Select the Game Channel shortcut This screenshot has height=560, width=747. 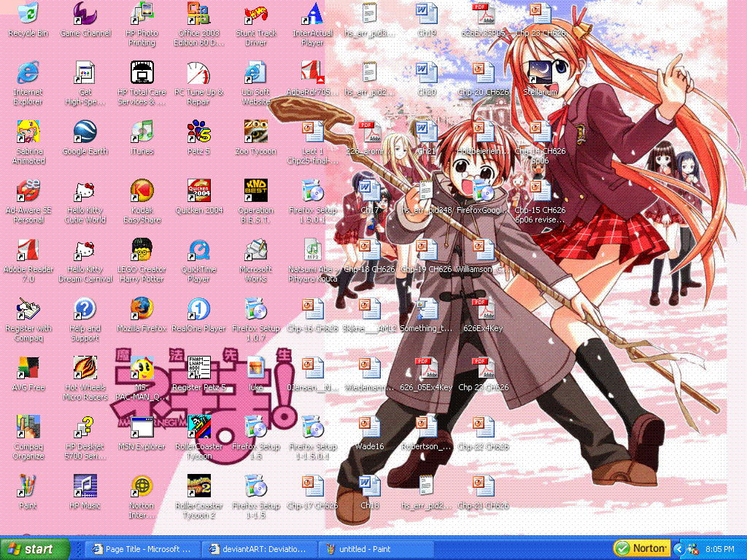[x=85, y=13]
